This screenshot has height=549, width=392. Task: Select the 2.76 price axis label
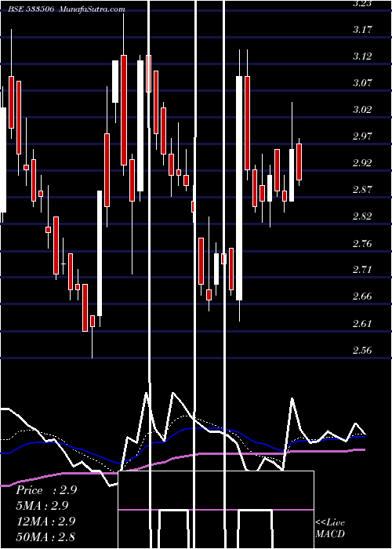[x=362, y=243]
